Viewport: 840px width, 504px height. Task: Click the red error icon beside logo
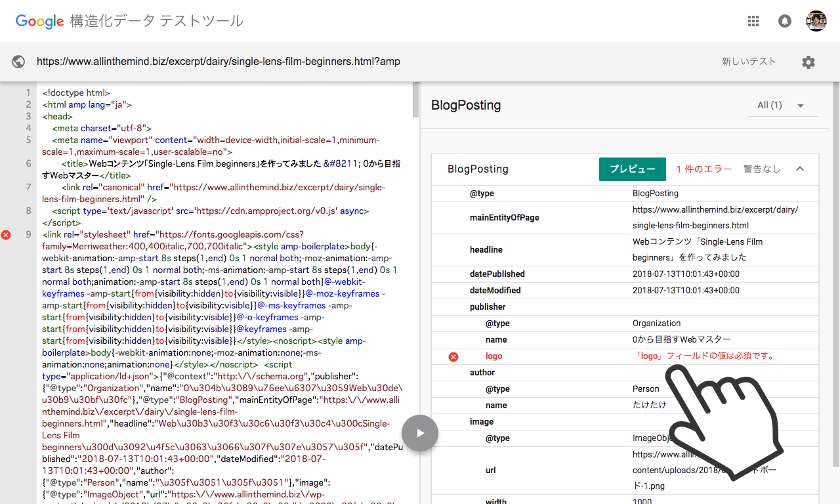click(x=453, y=356)
